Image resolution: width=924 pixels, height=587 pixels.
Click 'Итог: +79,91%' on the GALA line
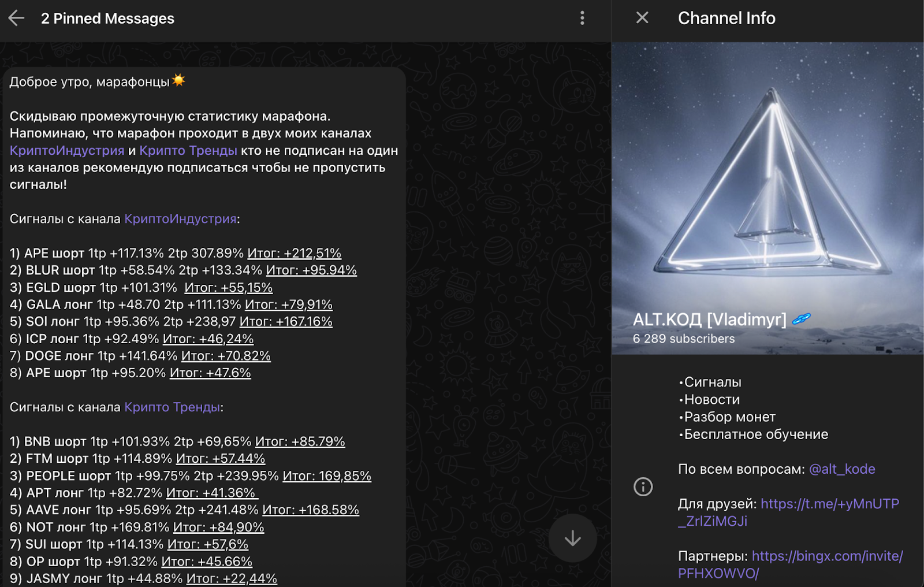click(x=289, y=304)
